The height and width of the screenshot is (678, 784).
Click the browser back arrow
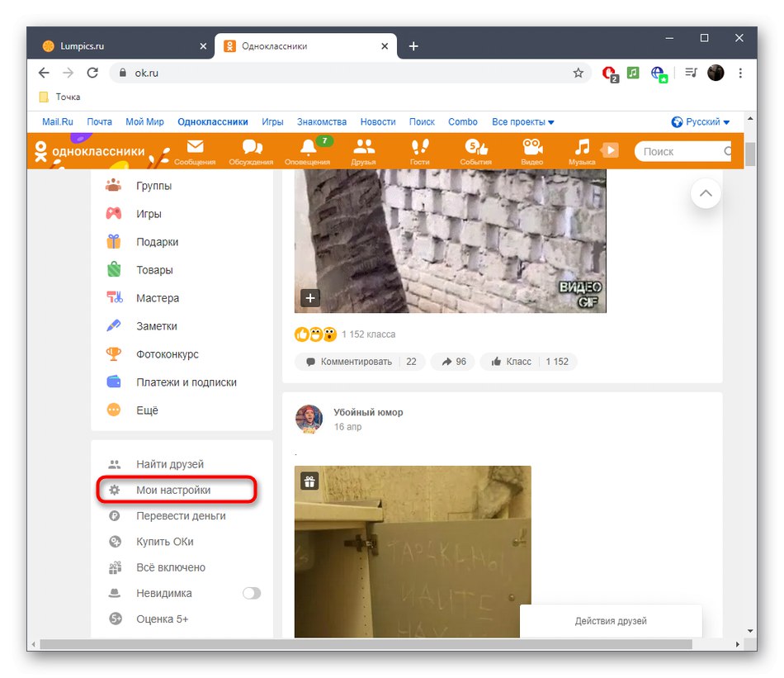(44, 73)
